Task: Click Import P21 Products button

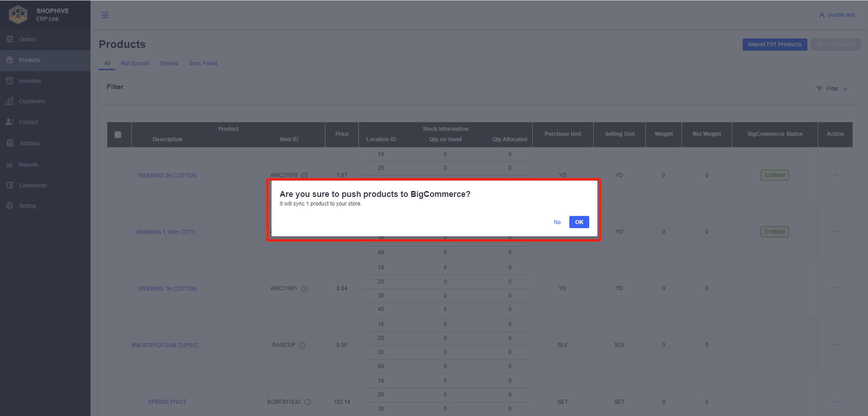Action: pyautogui.click(x=775, y=44)
